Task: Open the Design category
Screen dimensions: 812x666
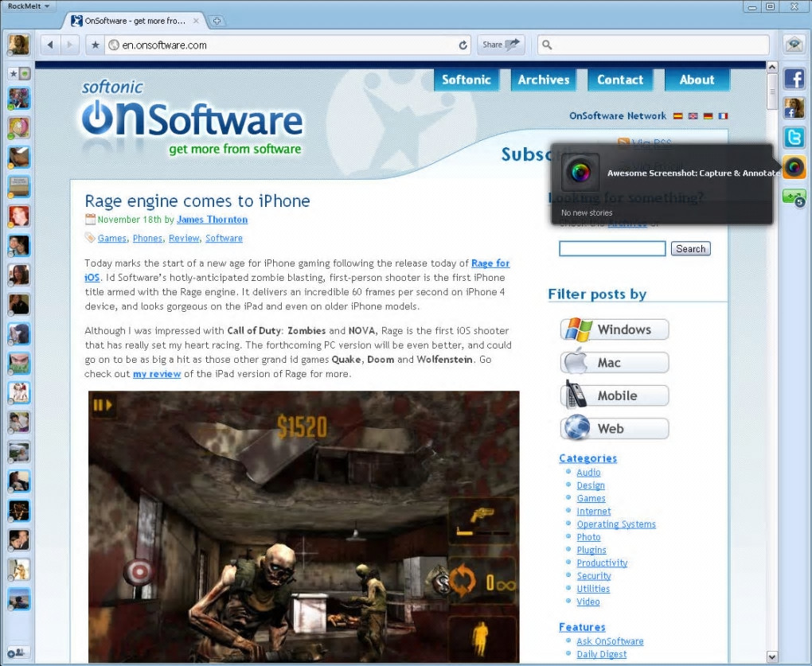Action: (x=591, y=485)
